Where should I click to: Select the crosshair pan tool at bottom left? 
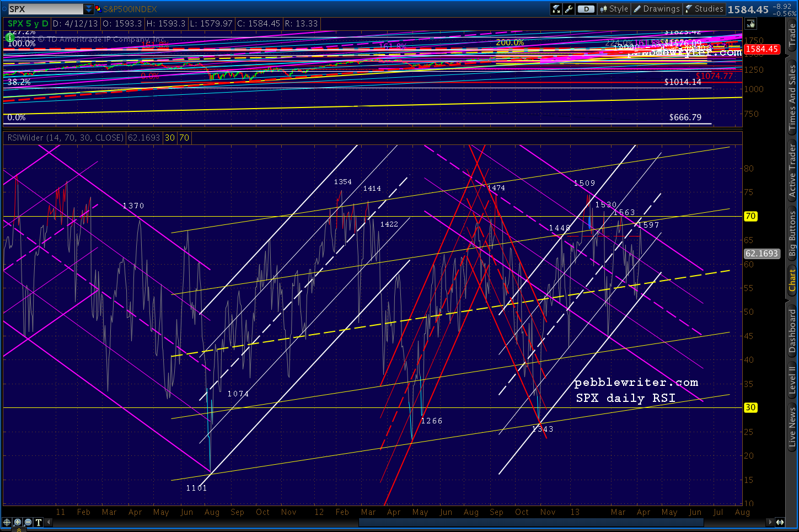7,522
